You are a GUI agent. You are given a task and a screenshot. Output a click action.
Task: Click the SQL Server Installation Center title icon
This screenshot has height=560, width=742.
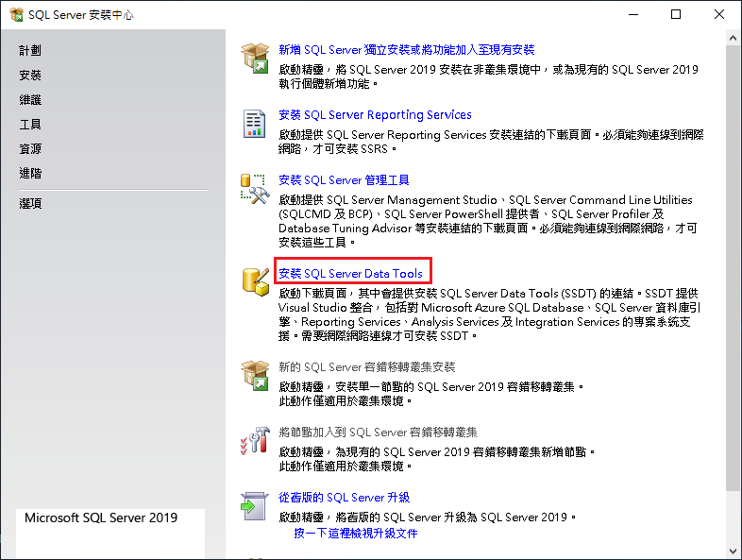tap(16, 14)
